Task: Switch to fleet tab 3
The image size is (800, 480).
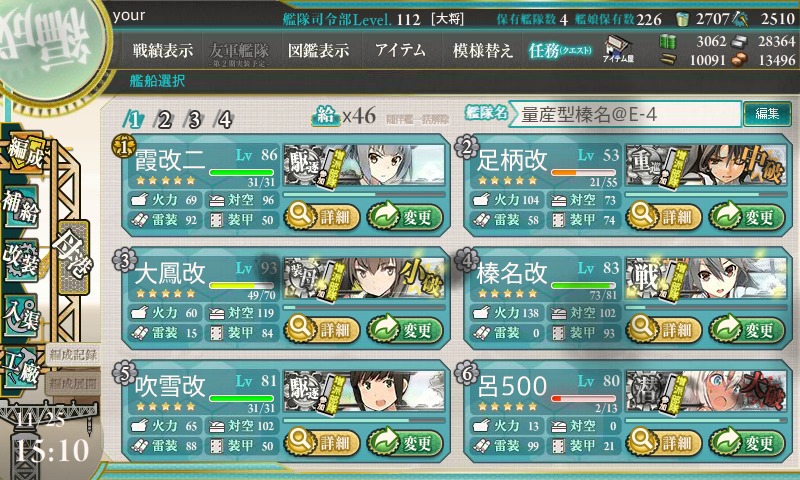Action: (x=195, y=120)
